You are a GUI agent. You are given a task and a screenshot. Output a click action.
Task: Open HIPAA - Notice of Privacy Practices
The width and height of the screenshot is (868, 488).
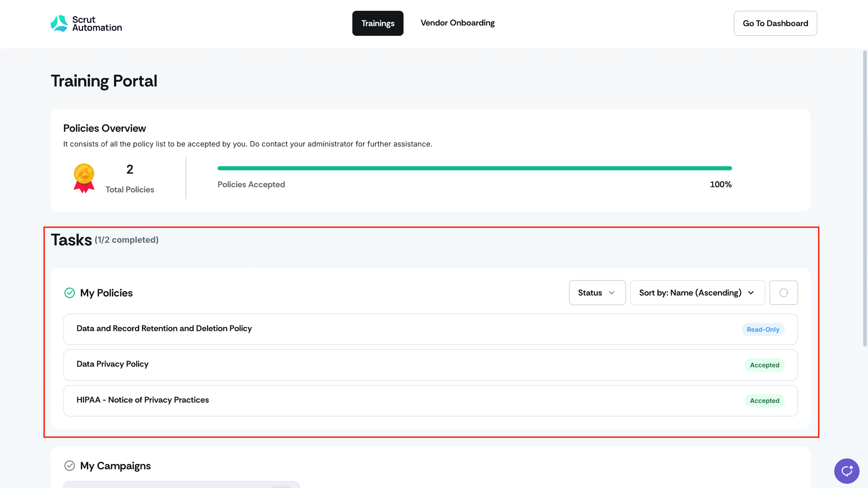tap(430, 401)
